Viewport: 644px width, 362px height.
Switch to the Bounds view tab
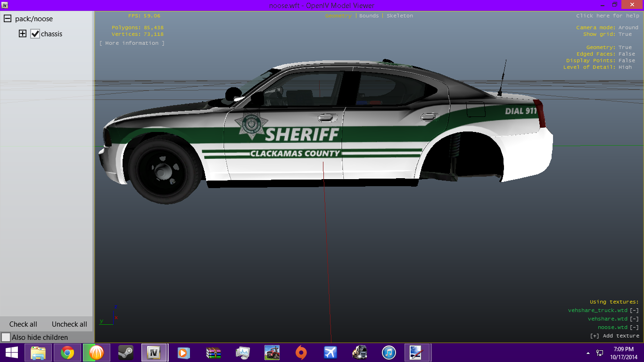pos(369,16)
